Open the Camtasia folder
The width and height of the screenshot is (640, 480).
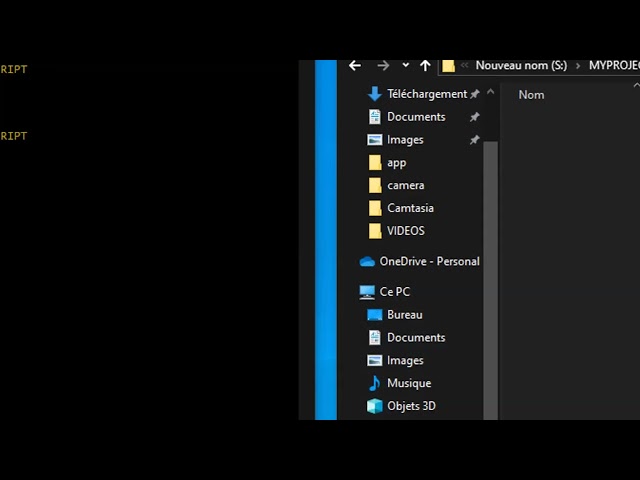tap(410, 208)
